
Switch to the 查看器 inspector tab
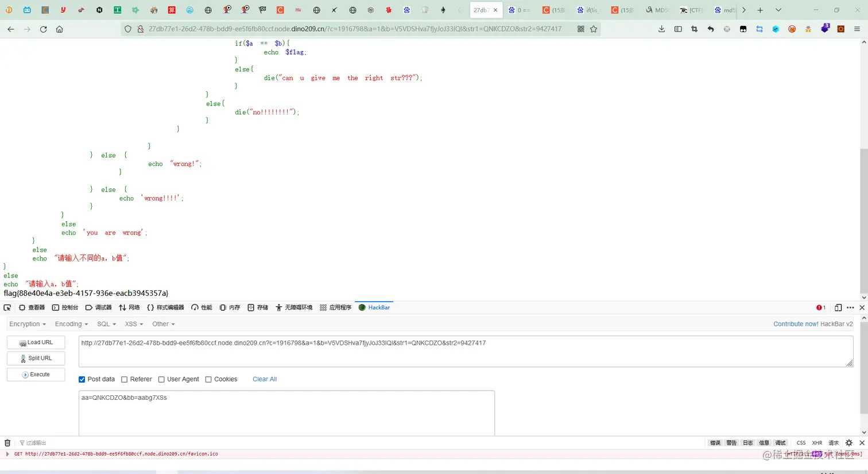click(32, 307)
